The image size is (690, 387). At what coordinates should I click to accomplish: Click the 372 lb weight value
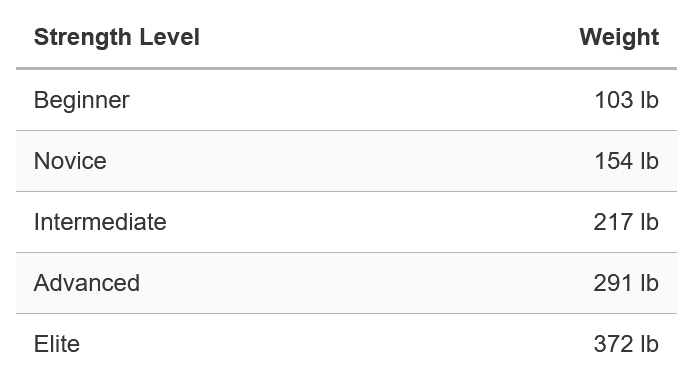626,344
